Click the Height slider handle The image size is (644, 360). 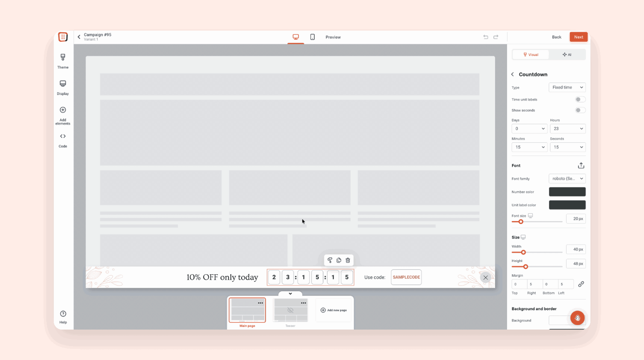coord(525,267)
